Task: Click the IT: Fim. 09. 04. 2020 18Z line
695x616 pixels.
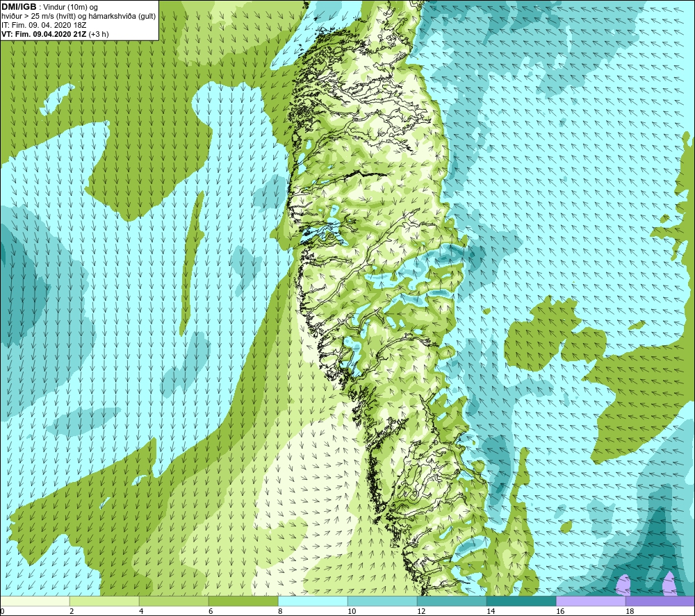Action: coord(44,25)
